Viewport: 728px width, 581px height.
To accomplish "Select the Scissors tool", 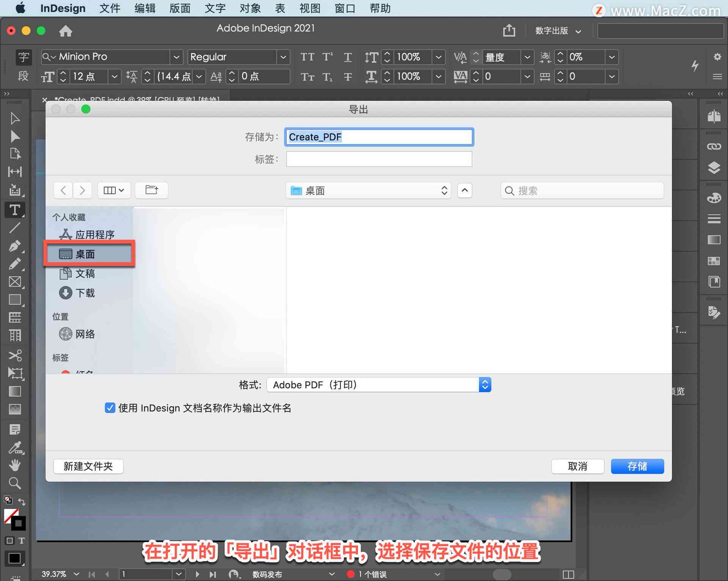I will point(15,355).
